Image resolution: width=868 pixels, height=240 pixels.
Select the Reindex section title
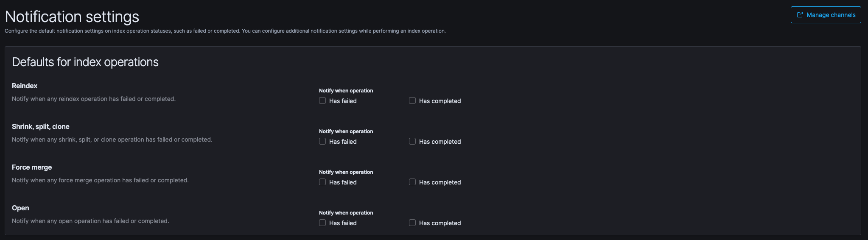(25, 86)
